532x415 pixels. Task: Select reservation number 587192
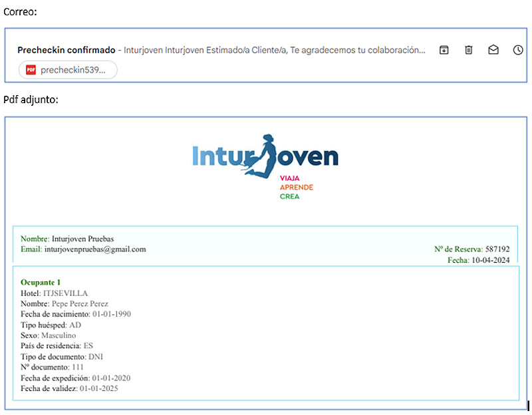point(497,249)
